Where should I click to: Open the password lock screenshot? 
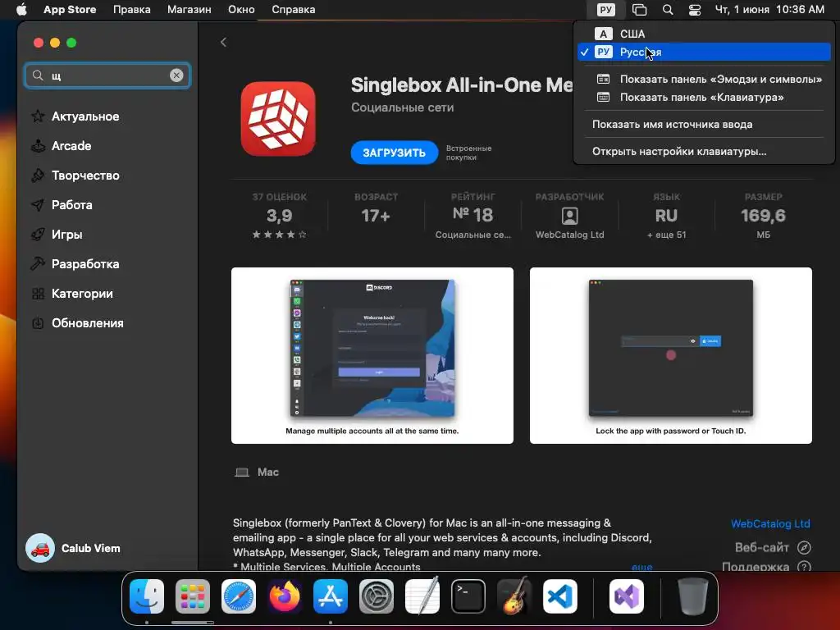pos(671,355)
